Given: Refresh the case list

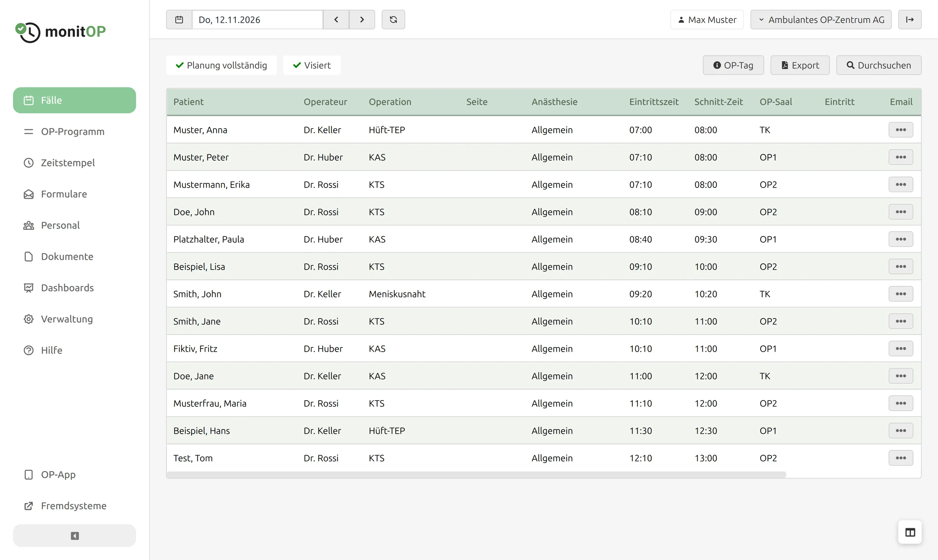Looking at the screenshot, I should 393,20.
